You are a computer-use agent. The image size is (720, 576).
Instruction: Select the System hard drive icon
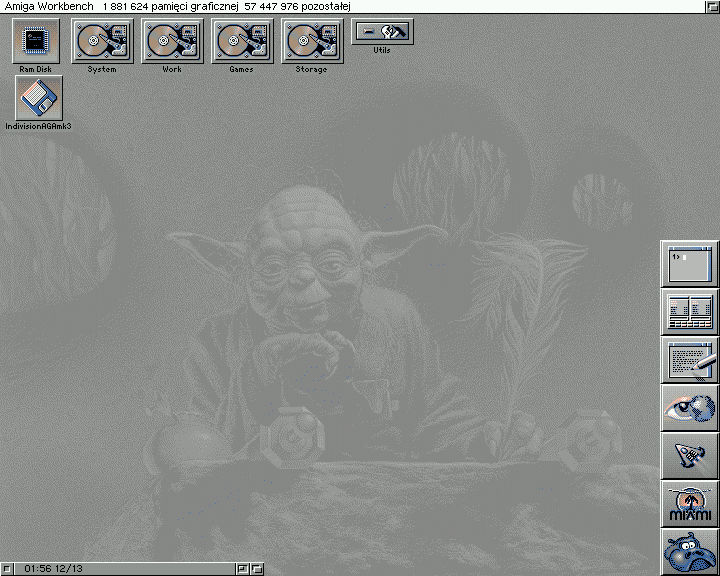102,40
